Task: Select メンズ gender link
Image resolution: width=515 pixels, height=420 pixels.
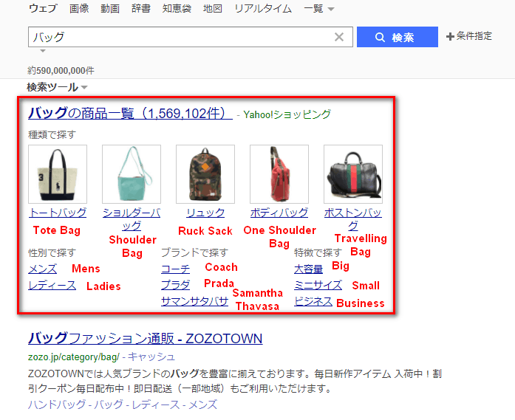Action: pyautogui.click(x=43, y=269)
